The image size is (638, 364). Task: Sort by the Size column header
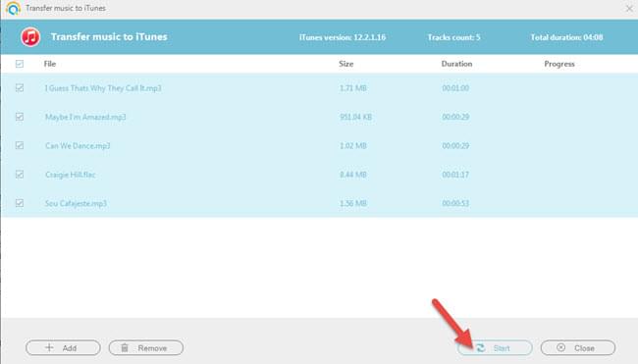[x=346, y=64]
